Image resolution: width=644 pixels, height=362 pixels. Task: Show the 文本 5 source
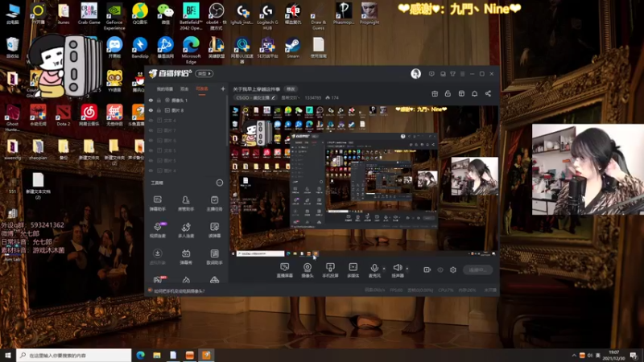tap(151, 150)
